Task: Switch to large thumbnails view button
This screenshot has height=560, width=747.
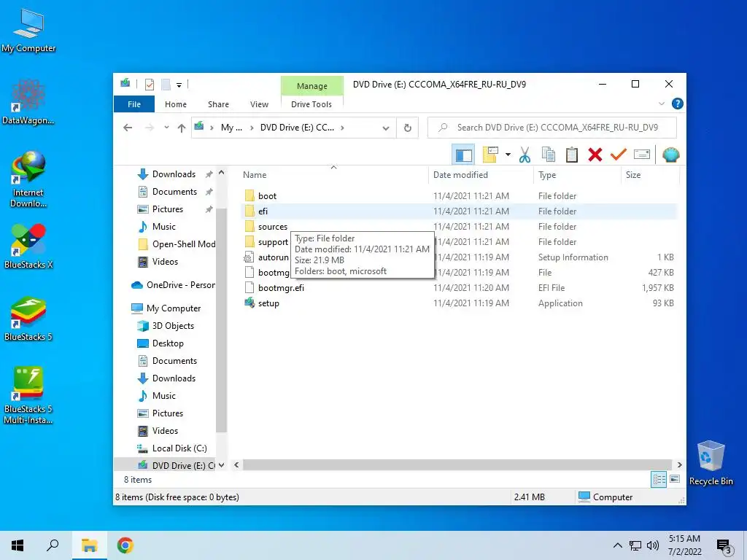Action: pos(675,479)
